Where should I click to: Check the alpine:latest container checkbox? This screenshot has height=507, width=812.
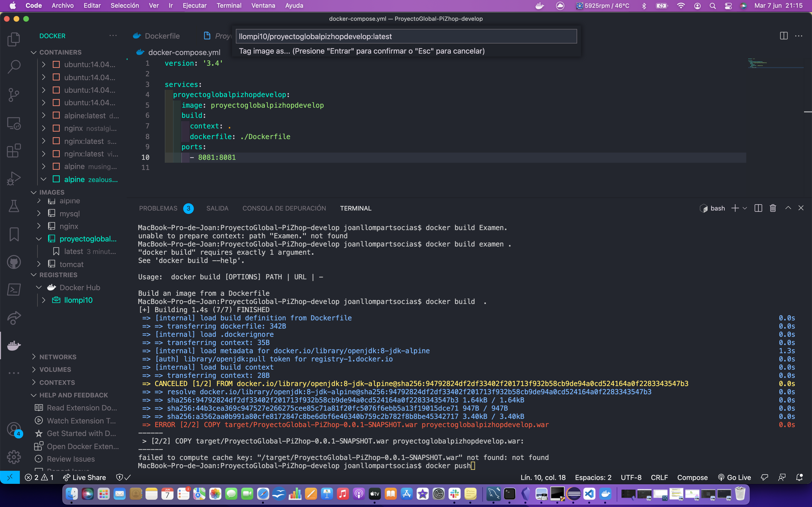coord(56,115)
